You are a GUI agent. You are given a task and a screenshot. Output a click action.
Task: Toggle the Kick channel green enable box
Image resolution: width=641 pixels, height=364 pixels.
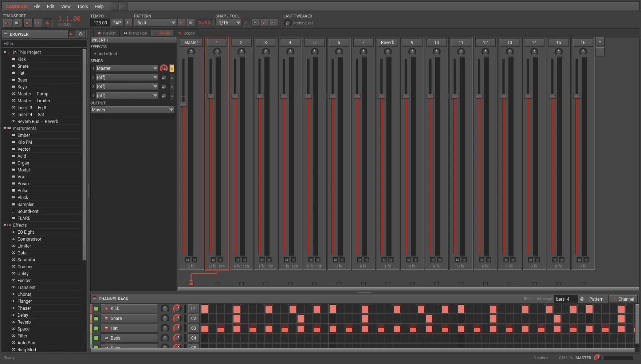click(96, 309)
